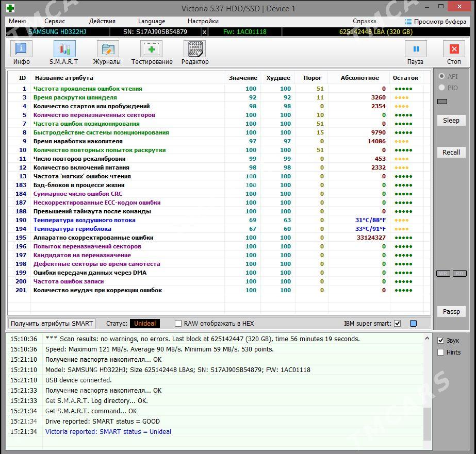This screenshot has width=476, height=454.
Task: Open the Редактор hex editor icon
Action: click(194, 49)
